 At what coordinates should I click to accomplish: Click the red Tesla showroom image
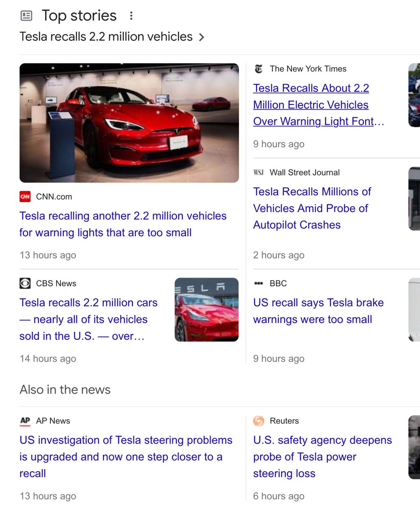[129, 122]
